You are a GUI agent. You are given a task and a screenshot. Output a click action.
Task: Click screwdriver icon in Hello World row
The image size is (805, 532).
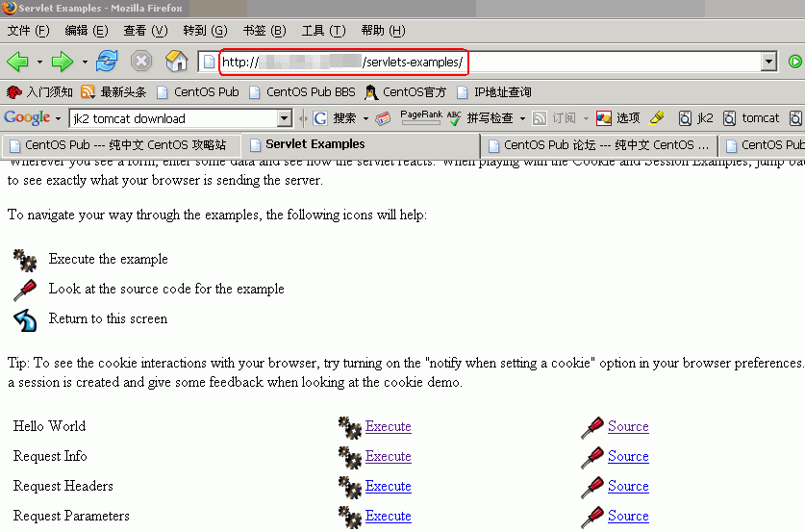click(591, 428)
